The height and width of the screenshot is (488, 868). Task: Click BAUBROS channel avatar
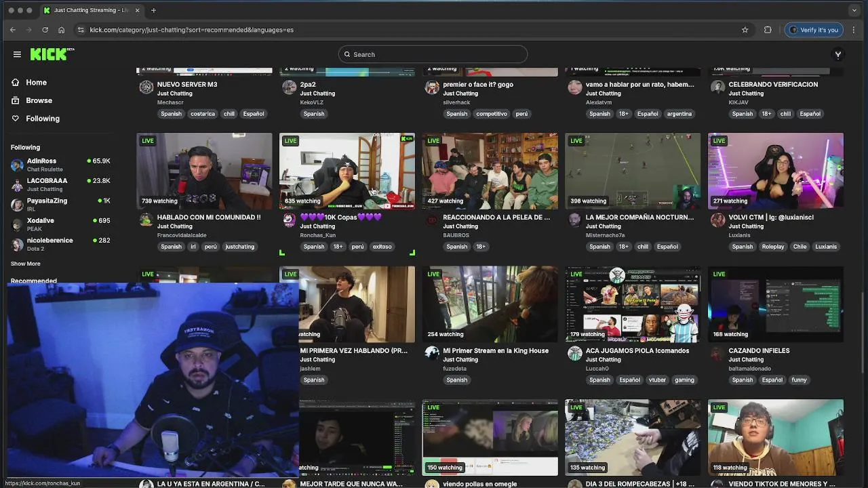pyautogui.click(x=432, y=220)
